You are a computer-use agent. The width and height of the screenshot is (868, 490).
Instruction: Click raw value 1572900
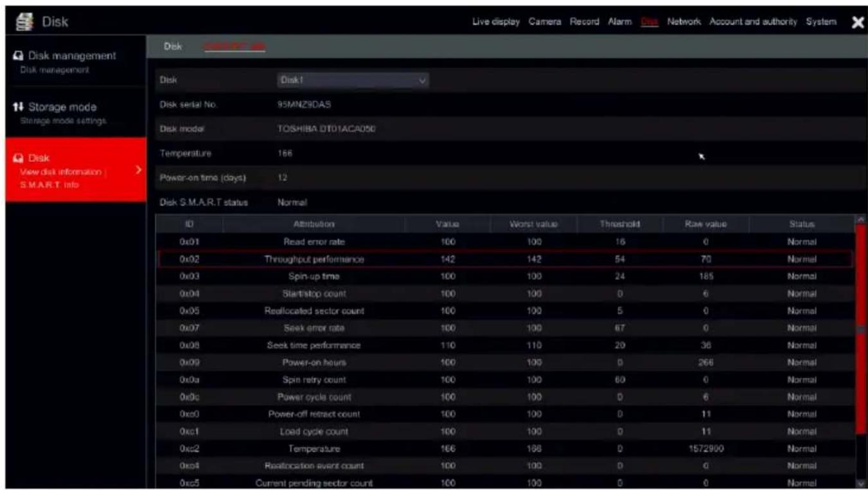tap(705, 449)
